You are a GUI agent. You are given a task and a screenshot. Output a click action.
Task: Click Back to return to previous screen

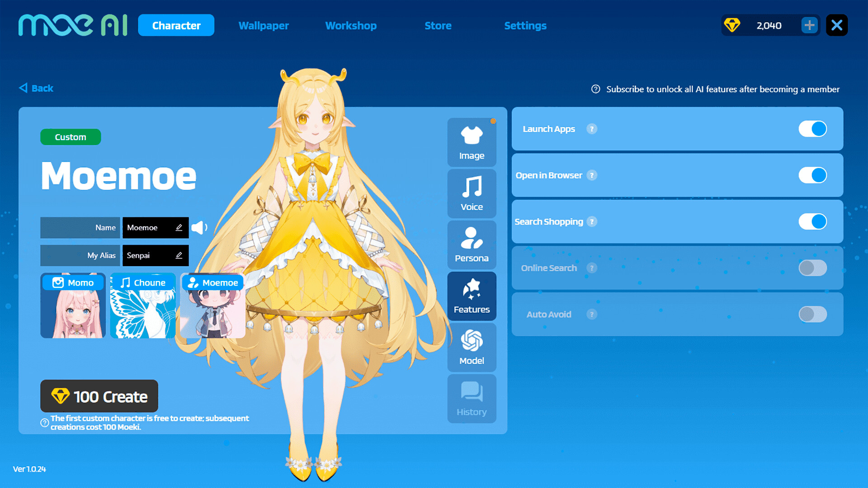(36, 88)
